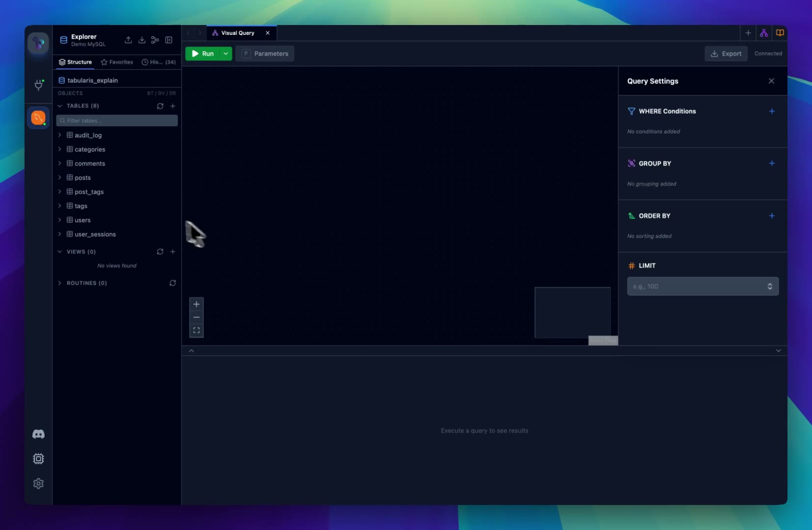Add a new table with plus icon

pyautogui.click(x=173, y=106)
